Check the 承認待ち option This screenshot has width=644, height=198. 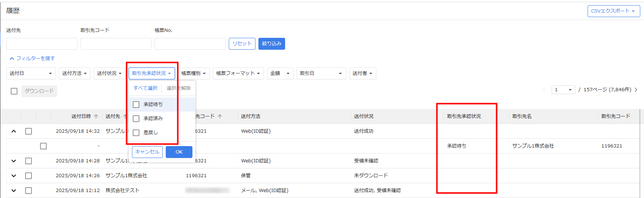click(136, 105)
